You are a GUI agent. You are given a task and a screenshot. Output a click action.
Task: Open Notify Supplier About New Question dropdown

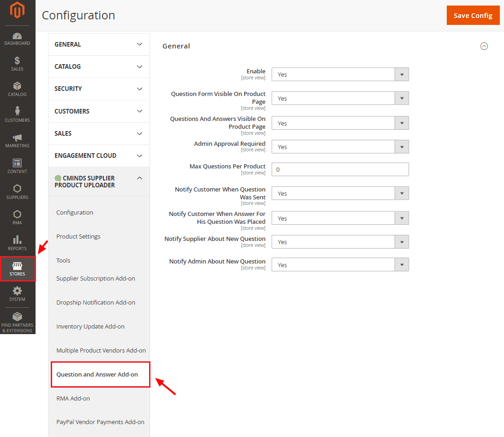point(340,242)
